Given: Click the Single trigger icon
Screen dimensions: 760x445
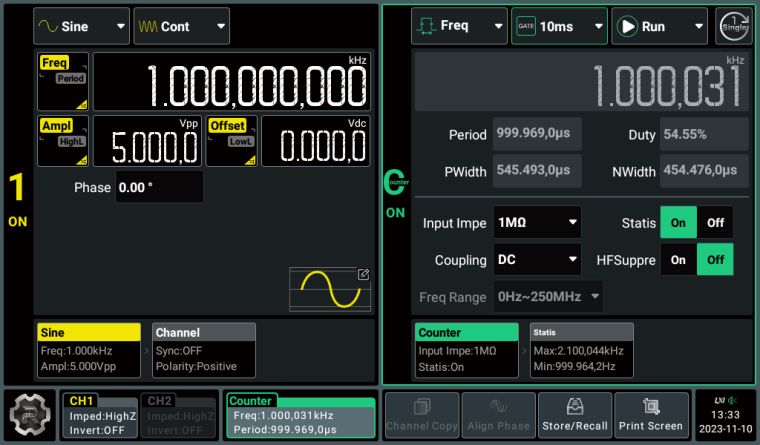Looking at the screenshot, I should 733,26.
